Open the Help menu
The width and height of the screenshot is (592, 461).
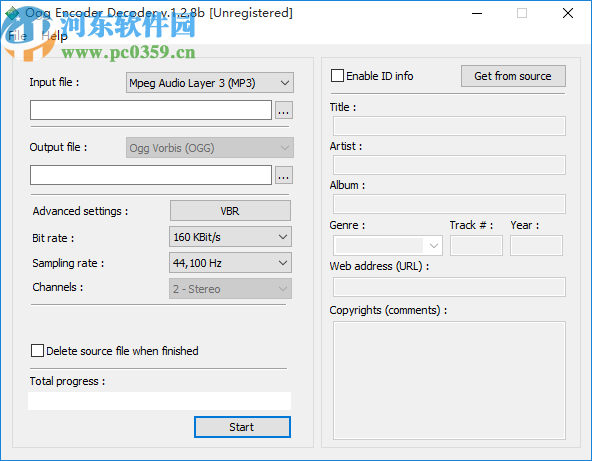point(54,36)
